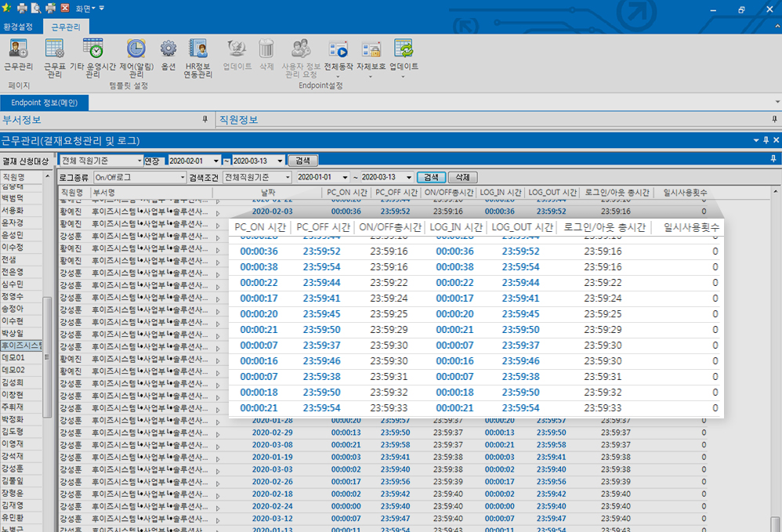Open the 자체보호 Endpoint menu
Screen dimensions: 782x532
coord(371,58)
